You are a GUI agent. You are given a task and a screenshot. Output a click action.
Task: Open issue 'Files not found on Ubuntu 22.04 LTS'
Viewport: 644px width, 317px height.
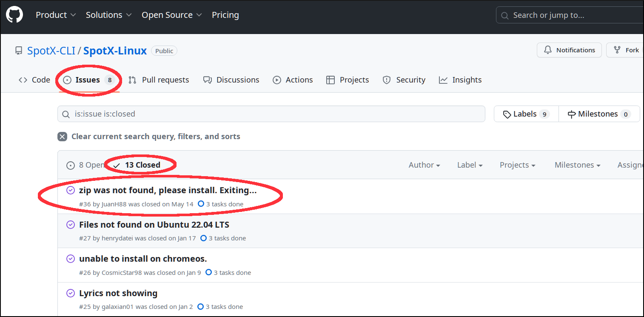154,225
